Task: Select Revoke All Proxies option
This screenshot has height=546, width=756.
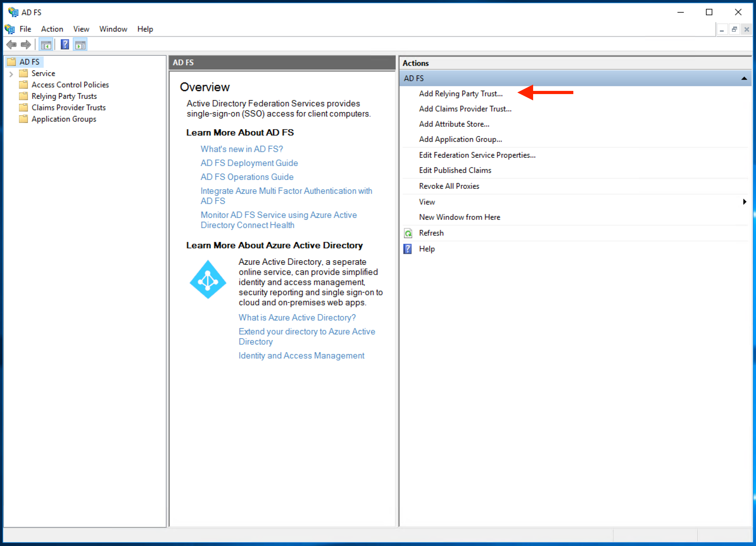Action: pyautogui.click(x=450, y=186)
